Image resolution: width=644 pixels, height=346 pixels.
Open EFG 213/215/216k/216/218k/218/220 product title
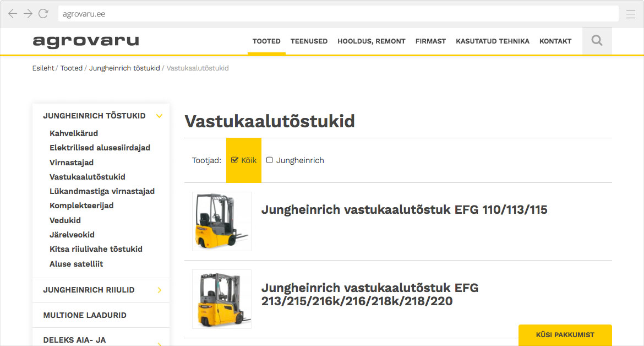[370, 294]
